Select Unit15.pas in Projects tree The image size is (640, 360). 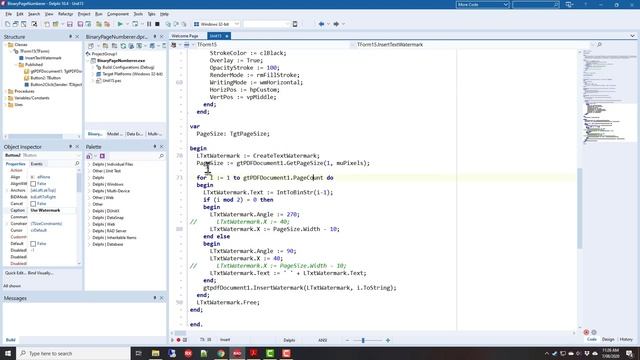[111, 81]
